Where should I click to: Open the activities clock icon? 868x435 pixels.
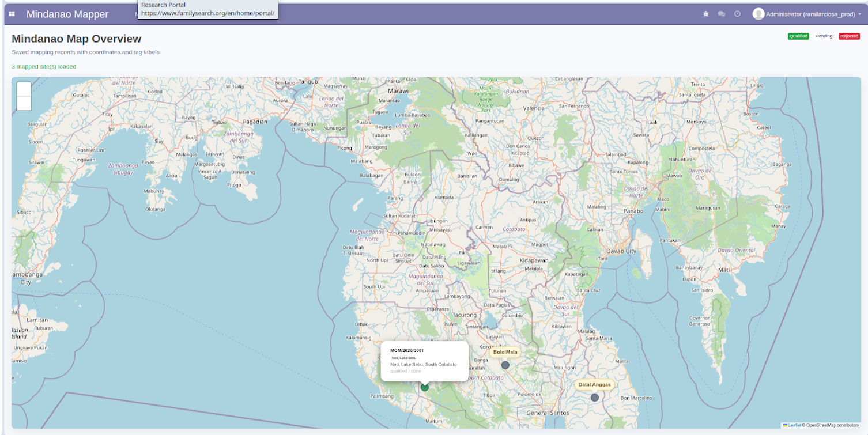coord(737,14)
